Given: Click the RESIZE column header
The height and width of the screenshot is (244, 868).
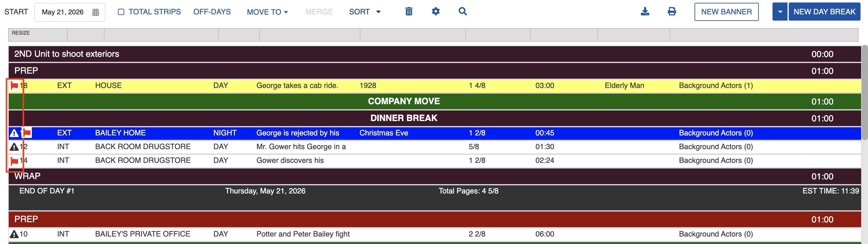Looking at the screenshot, I should point(38,35).
